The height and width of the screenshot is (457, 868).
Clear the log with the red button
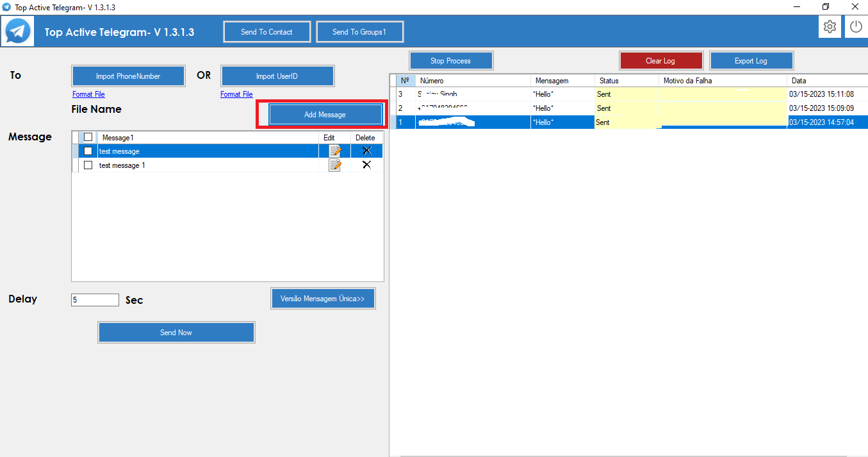tap(660, 61)
